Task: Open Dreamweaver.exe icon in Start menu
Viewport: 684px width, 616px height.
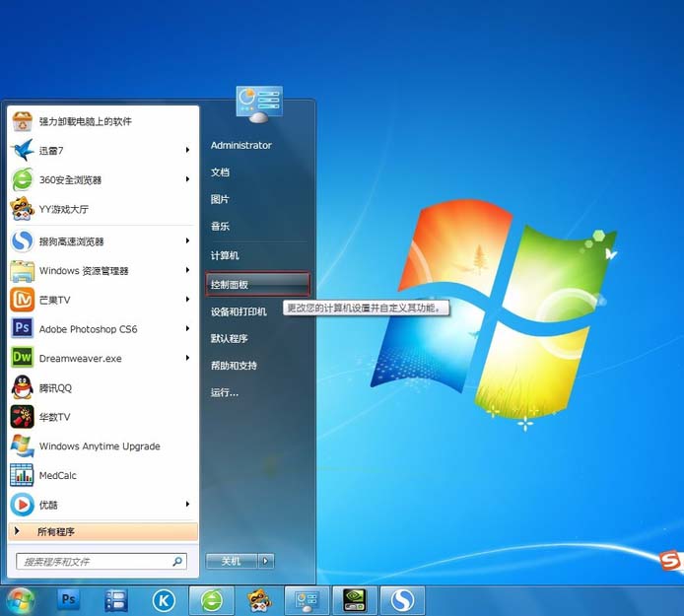Action: 22,358
